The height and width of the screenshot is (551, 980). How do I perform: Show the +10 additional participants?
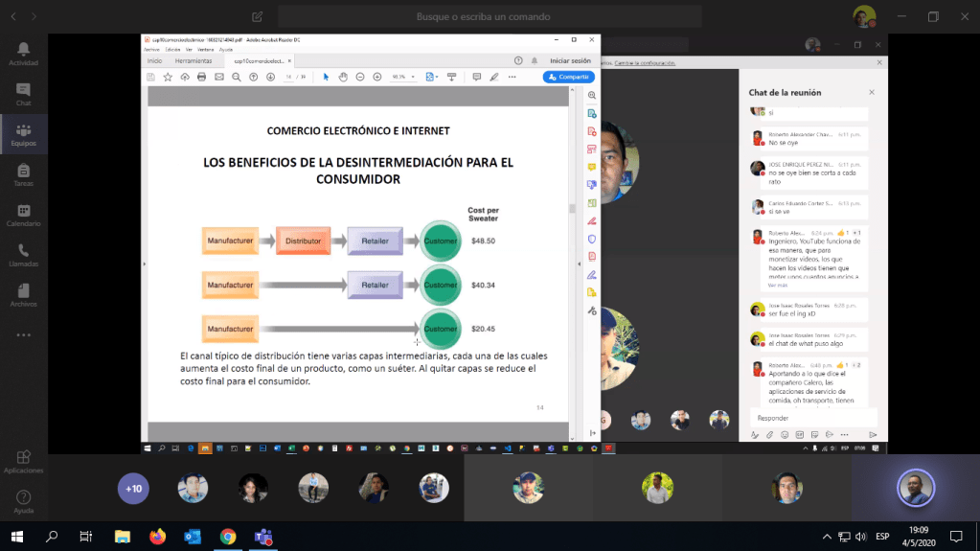pos(133,489)
